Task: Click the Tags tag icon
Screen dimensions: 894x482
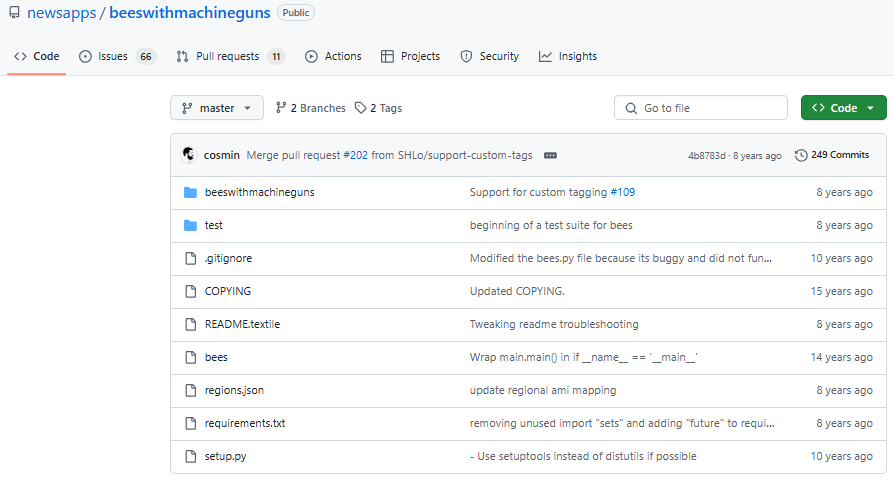Action: coord(360,108)
